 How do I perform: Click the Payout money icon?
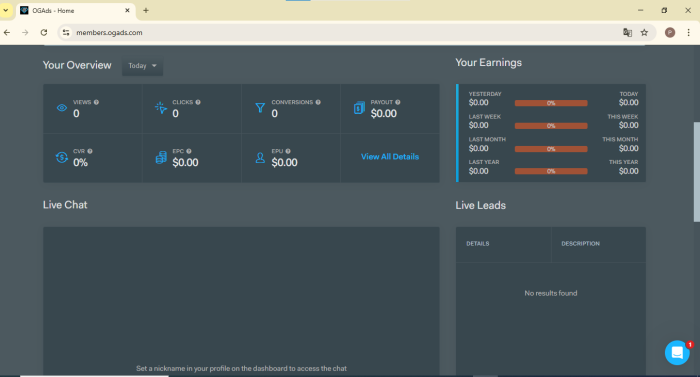pyautogui.click(x=359, y=108)
